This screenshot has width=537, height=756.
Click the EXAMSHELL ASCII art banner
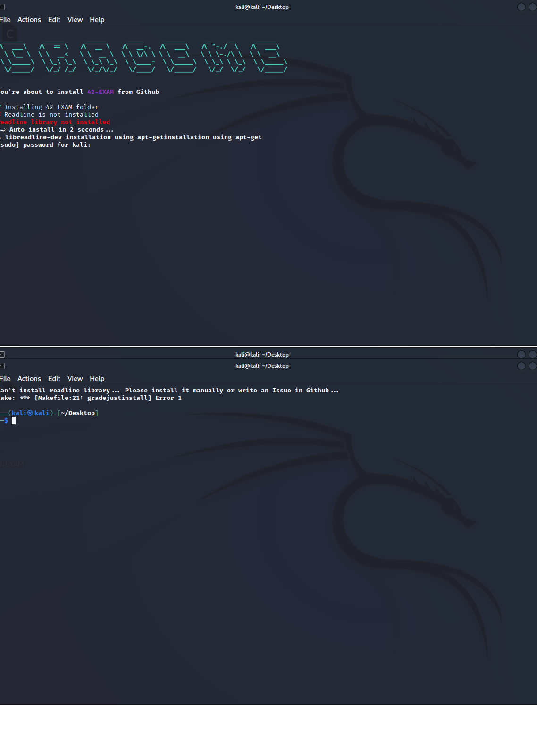click(143, 57)
